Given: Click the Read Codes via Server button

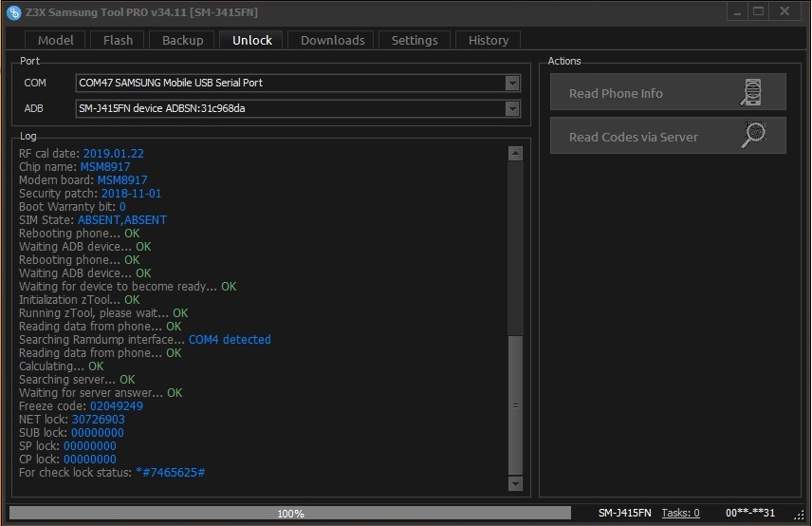Looking at the screenshot, I should click(668, 135).
